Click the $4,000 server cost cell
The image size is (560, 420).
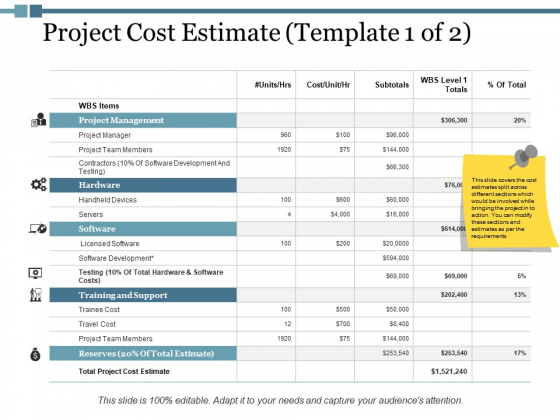(x=340, y=214)
